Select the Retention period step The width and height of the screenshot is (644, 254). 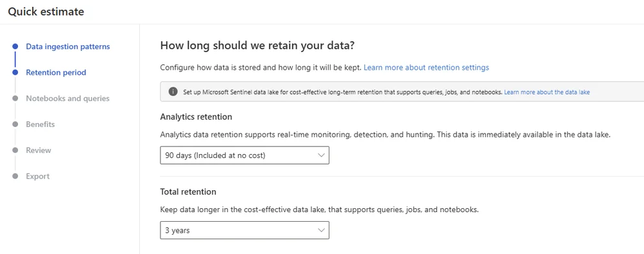[x=56, y=72]
